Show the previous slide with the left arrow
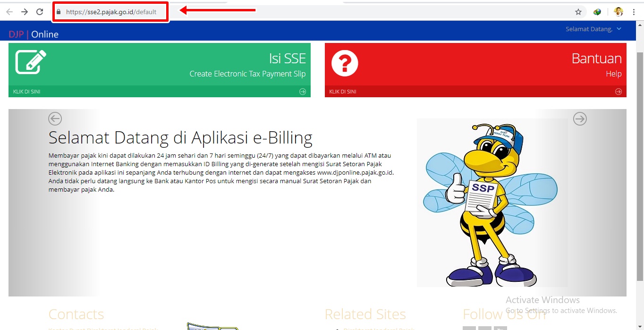The image size is (644, 330). [55, 118]
